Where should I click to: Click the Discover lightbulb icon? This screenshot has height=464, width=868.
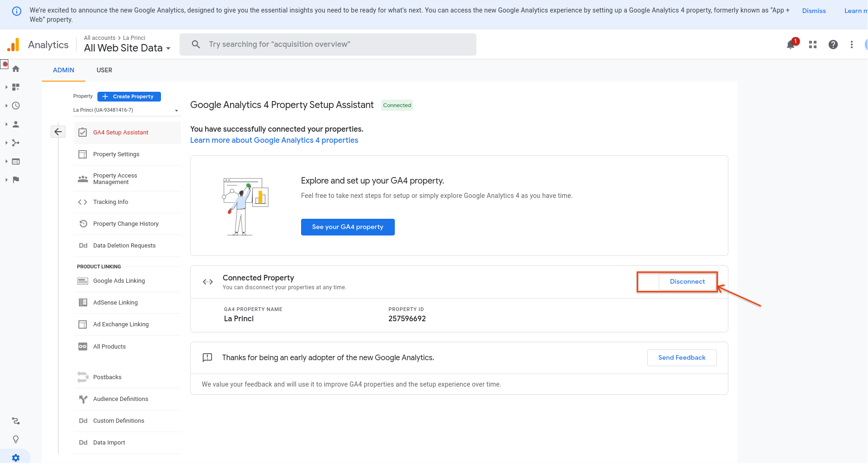16,439
